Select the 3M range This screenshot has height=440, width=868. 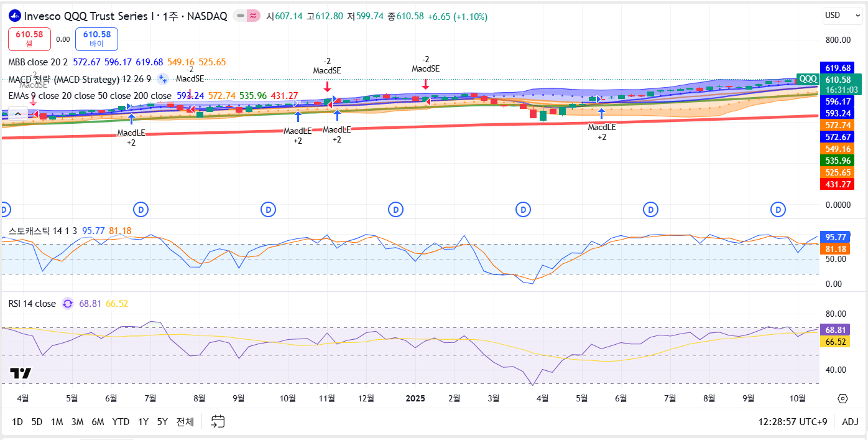click(77, 421)
